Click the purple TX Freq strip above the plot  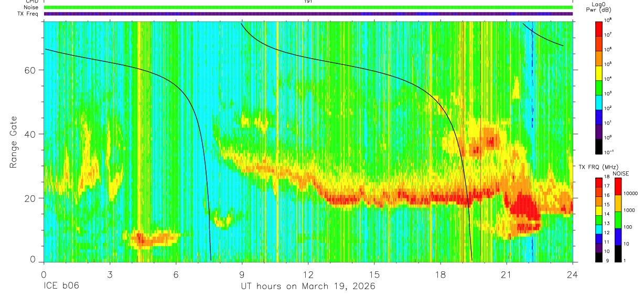[308, 14]
